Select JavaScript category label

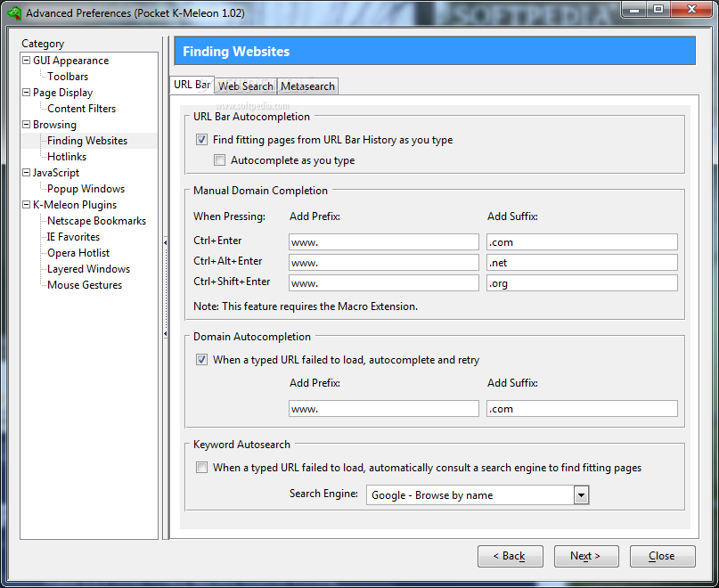(56, 173)
